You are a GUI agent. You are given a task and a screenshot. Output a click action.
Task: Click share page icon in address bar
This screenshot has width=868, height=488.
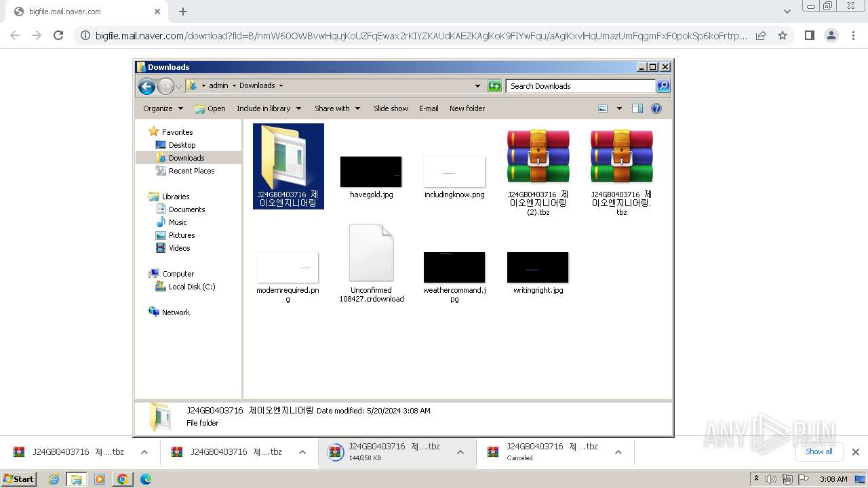761,35
